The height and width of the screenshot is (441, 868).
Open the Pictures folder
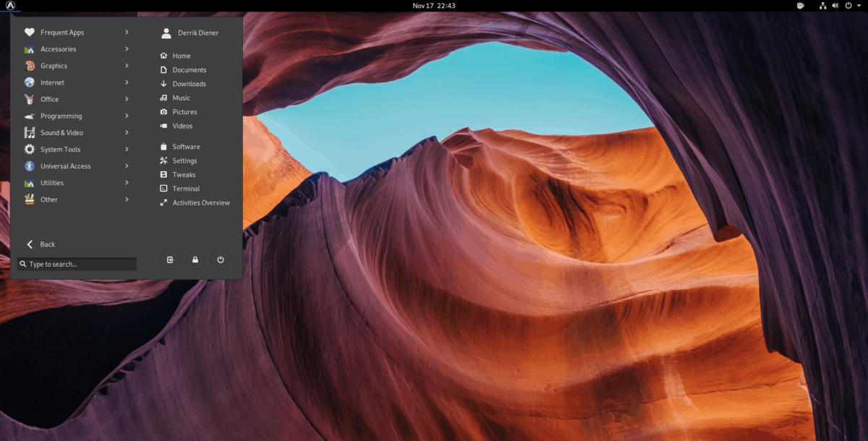[x=183, y=112]
